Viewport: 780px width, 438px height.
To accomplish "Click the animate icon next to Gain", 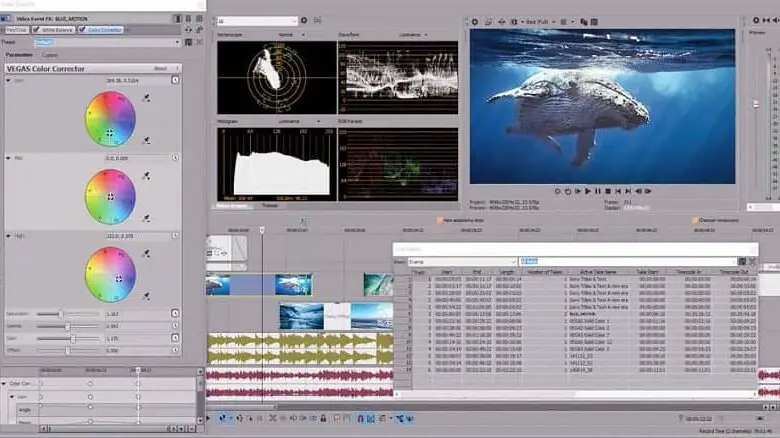I will pyautogui.click(x=175, y=338).
